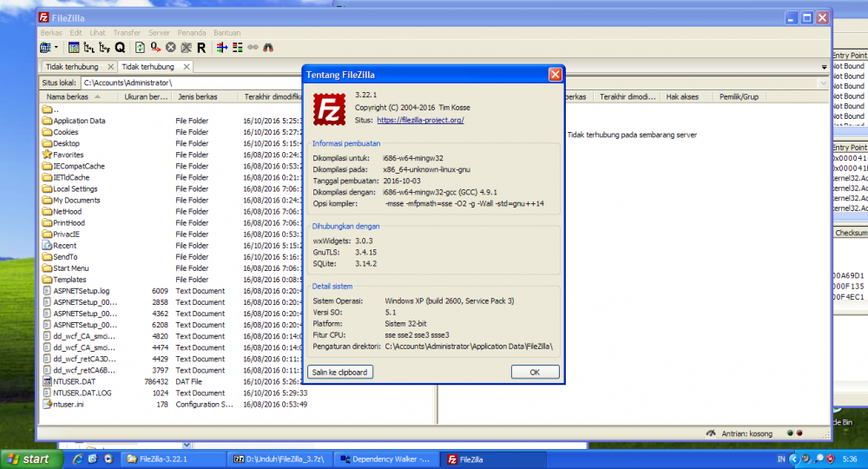The width and height of the screenshot is (868, 469).
Task: Switch to the first Tidak terhubung tab
Action: (72, 67)
